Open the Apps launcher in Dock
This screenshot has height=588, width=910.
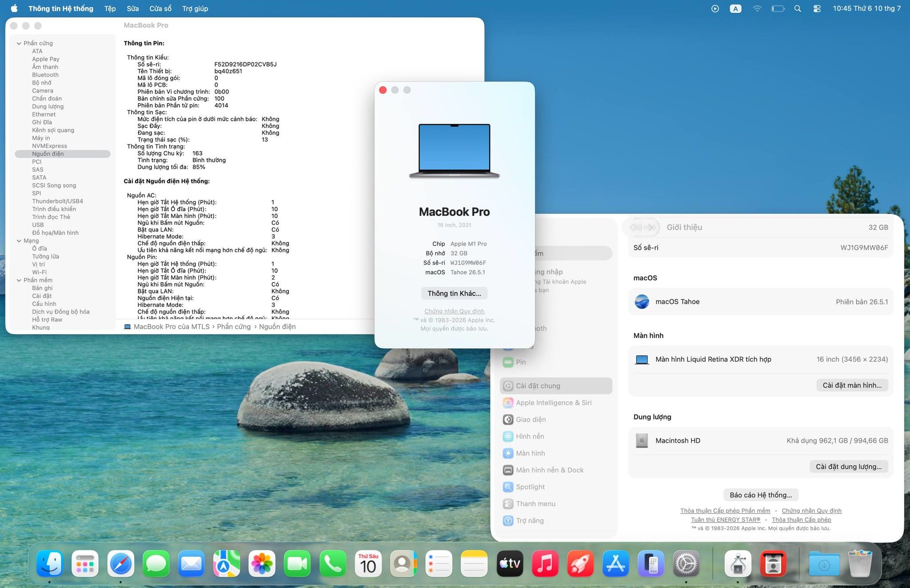(85, 564)
